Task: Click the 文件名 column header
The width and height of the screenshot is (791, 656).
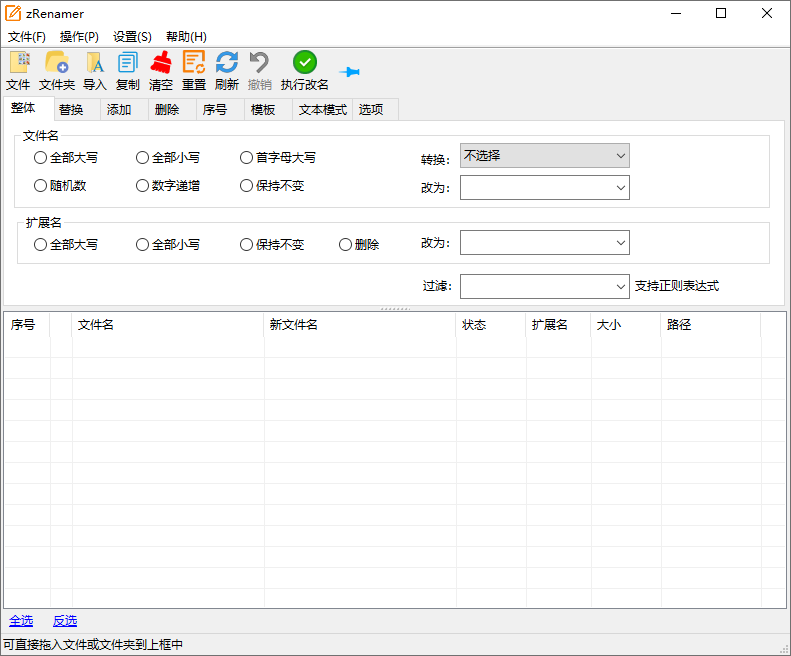Action: click(x=168, y=324)
